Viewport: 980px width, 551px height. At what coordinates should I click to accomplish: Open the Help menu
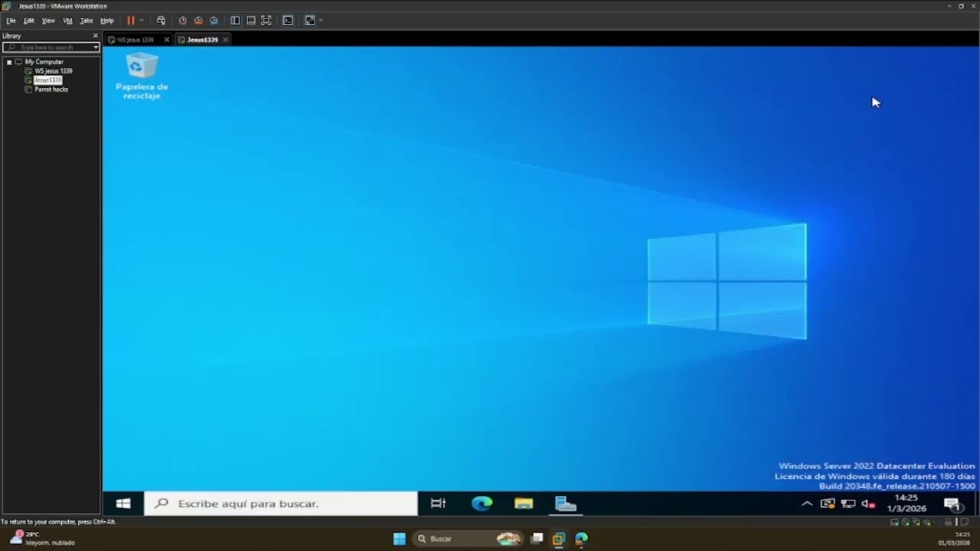107,21
